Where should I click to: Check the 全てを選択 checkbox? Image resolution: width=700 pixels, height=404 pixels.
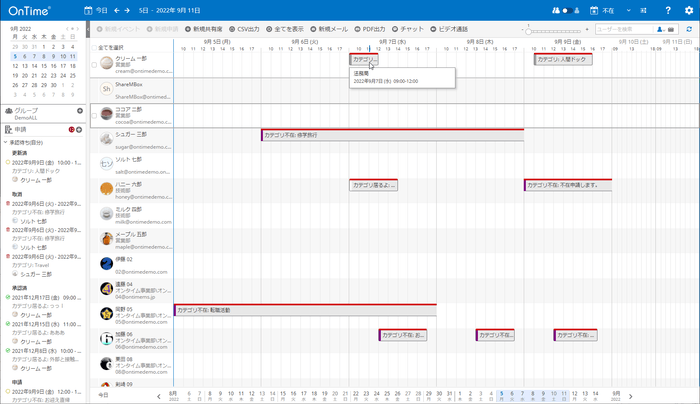pos(94,47)
